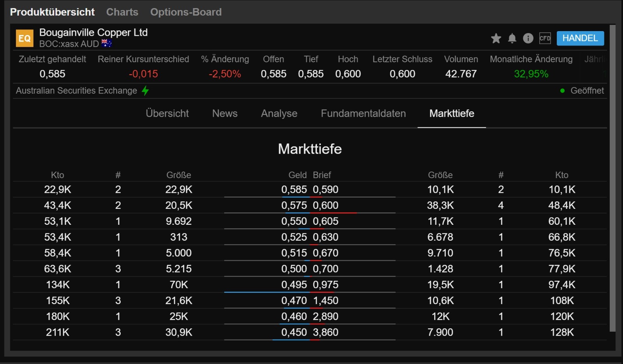Click ask size 7.900
This screenshot has width=623, height=364.
coord(440,332)
